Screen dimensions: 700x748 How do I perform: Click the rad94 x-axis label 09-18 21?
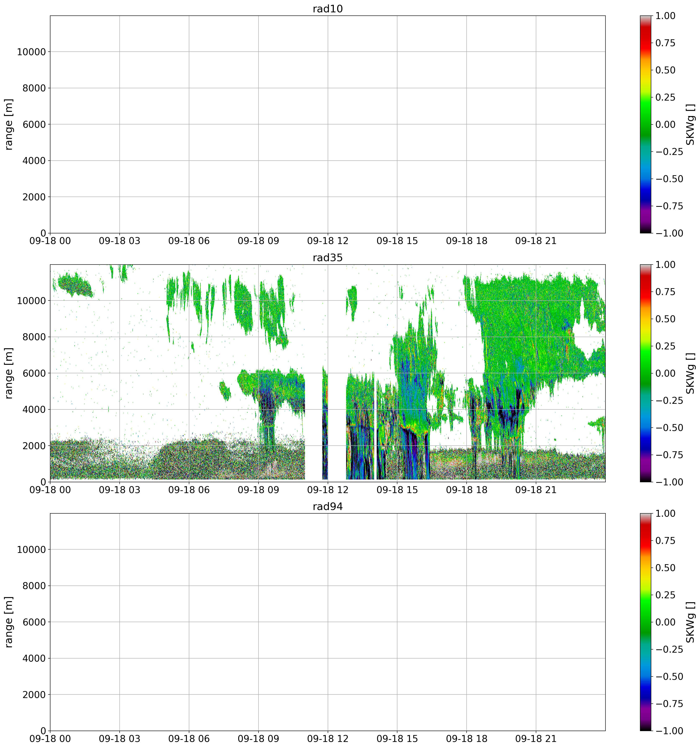click(x=536, y=739)
